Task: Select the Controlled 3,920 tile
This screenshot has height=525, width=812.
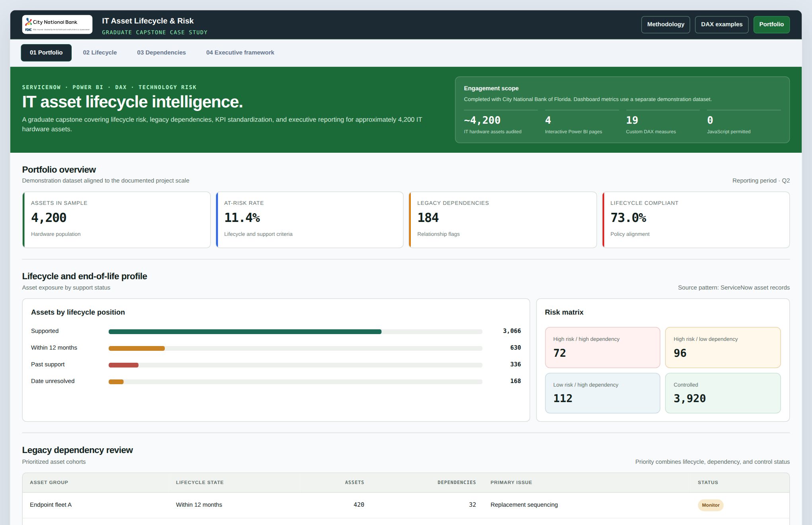Action: click(x=723, y=393)
